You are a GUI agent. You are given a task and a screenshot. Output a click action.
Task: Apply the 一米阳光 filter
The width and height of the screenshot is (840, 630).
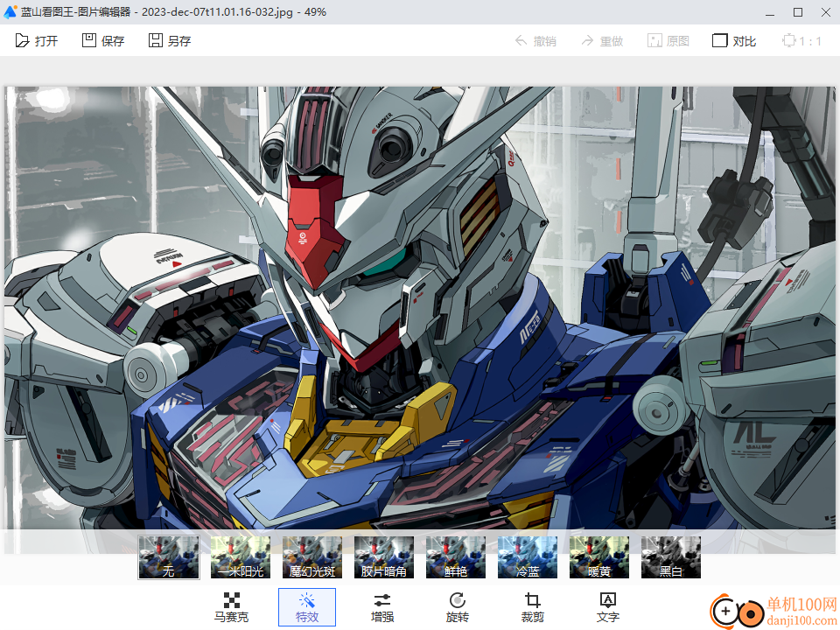click(241, 557)
